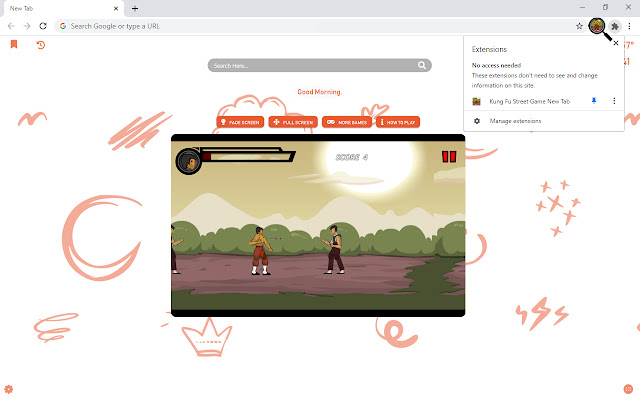The height and width of the screenshot is (400, 640).
Task: Click the Full Screen button
Action: pos(293,122)
